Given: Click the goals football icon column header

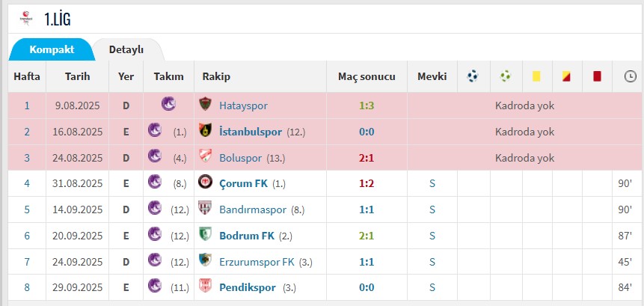Looking at the screenshot, I should point(473,76).
